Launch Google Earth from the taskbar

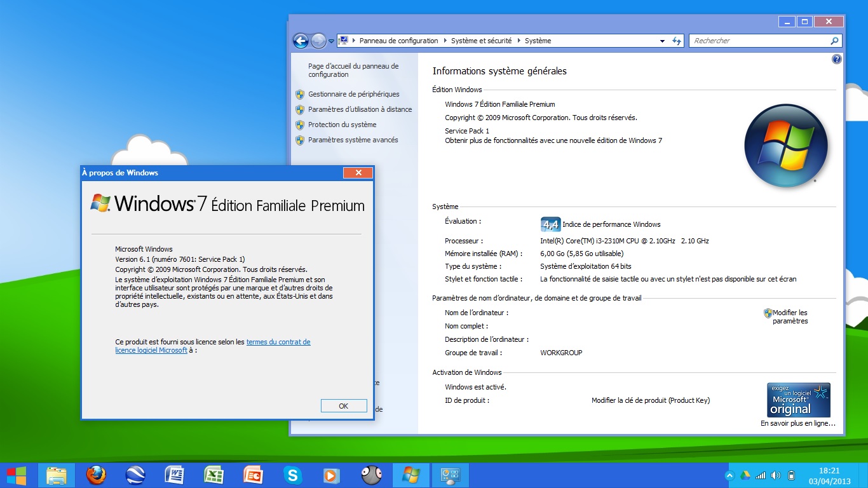point(135,475)
